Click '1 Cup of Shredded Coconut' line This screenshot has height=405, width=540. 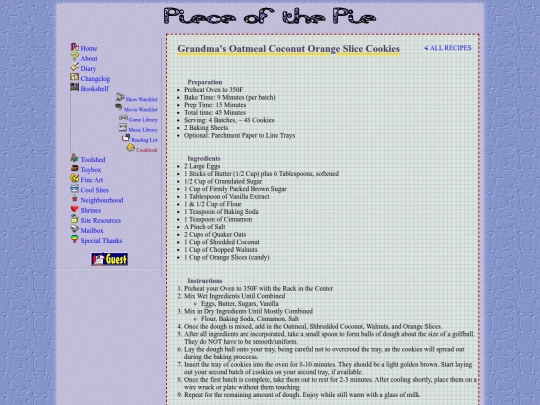pos(222,242)
